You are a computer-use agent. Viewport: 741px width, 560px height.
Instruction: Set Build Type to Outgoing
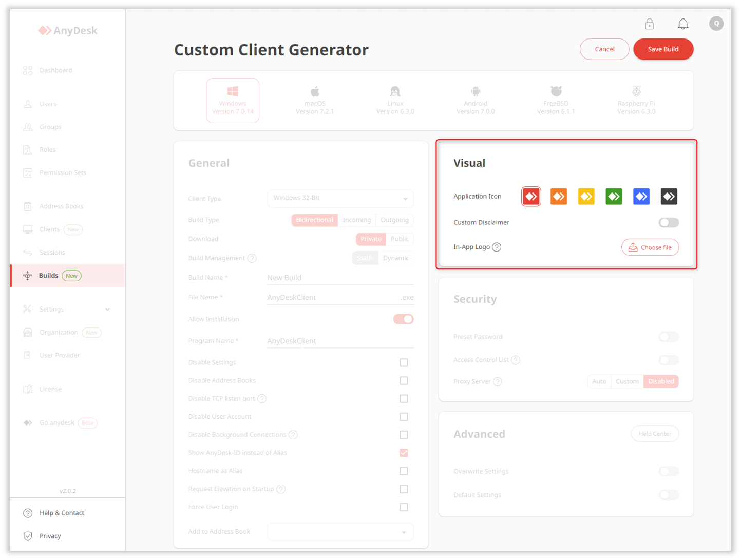coord(394,220)
